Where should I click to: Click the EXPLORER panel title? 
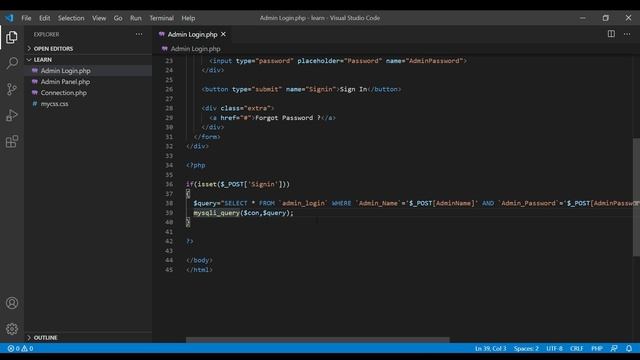point(46,34)
